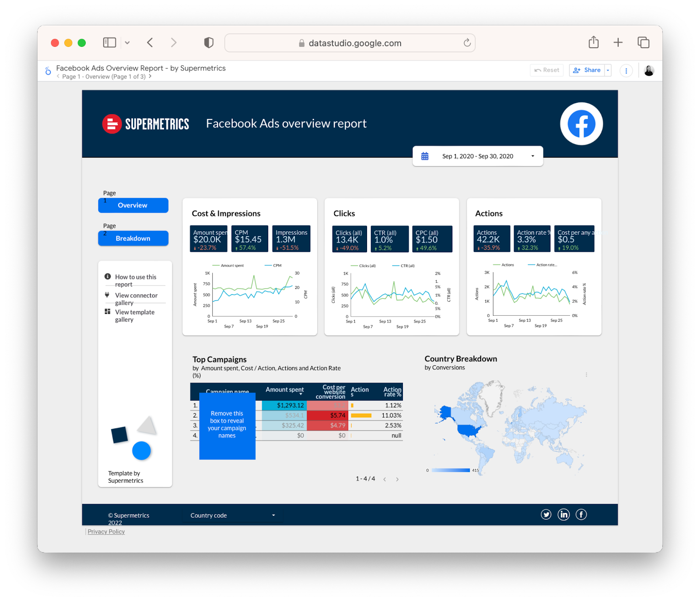Expand the Share button dropdown arrow
The height and width of the screenshot is (602, 700).
click(x=608, y=70)
